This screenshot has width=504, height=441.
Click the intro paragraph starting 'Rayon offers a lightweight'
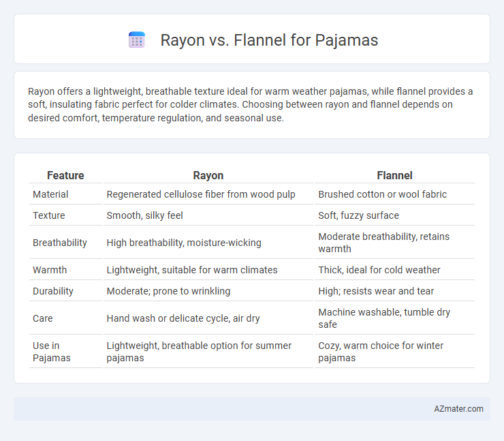point(250,104)
